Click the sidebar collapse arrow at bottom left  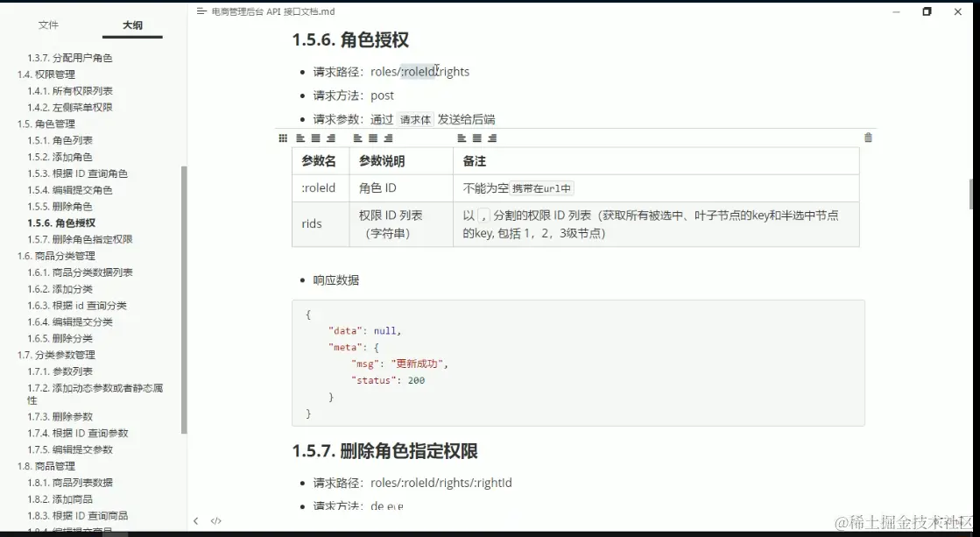(x=196, y=519)
